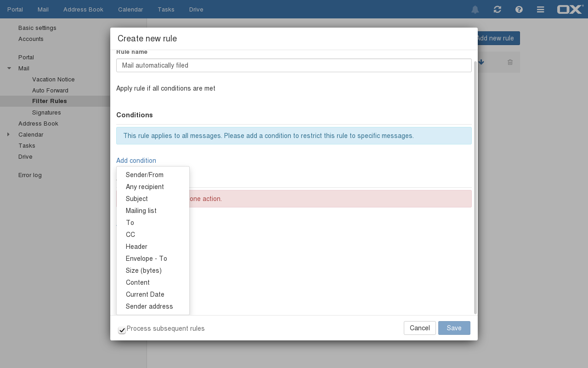The height and width of the screenshot is (368, 588).
Task: Choose Size (bytes) from condition list
Action: [144, 270]
